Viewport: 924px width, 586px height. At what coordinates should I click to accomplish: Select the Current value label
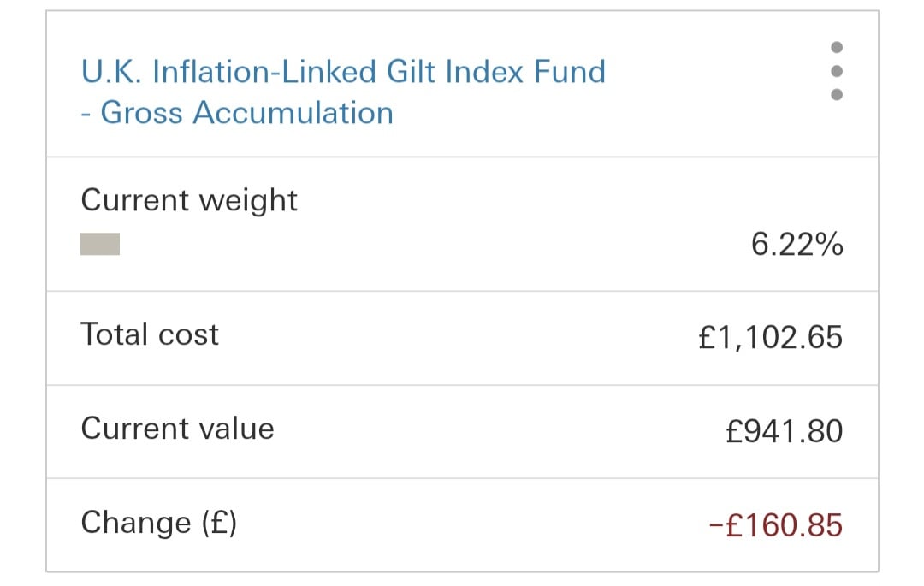point(177,429)
